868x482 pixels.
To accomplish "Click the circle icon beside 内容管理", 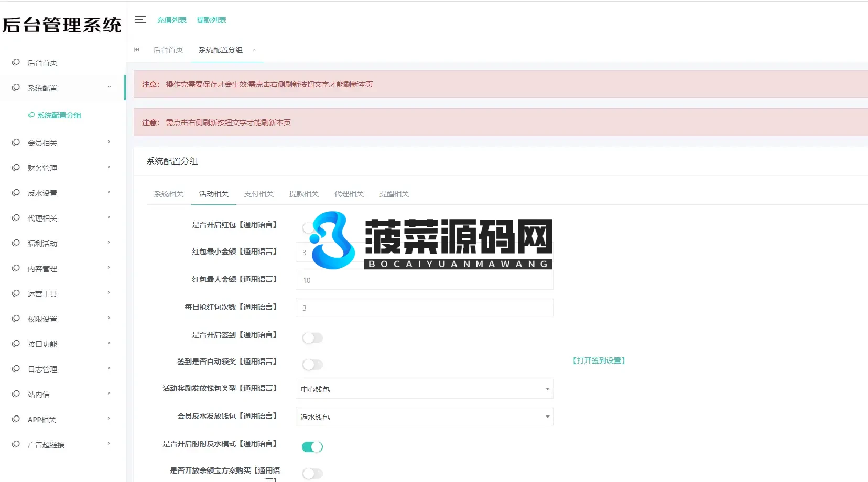I will [x=16, y=268].
